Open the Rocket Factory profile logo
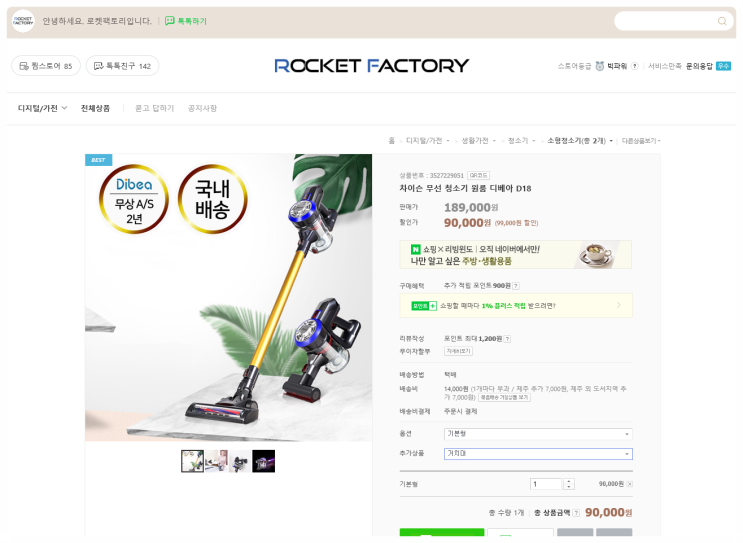Viewport: 743px width, 543px height. 23,21
